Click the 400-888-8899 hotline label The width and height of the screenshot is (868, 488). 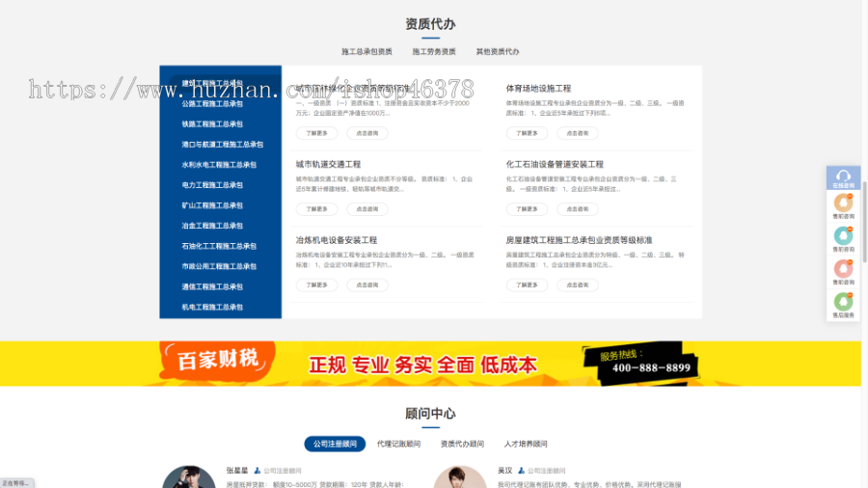(651, 368)
